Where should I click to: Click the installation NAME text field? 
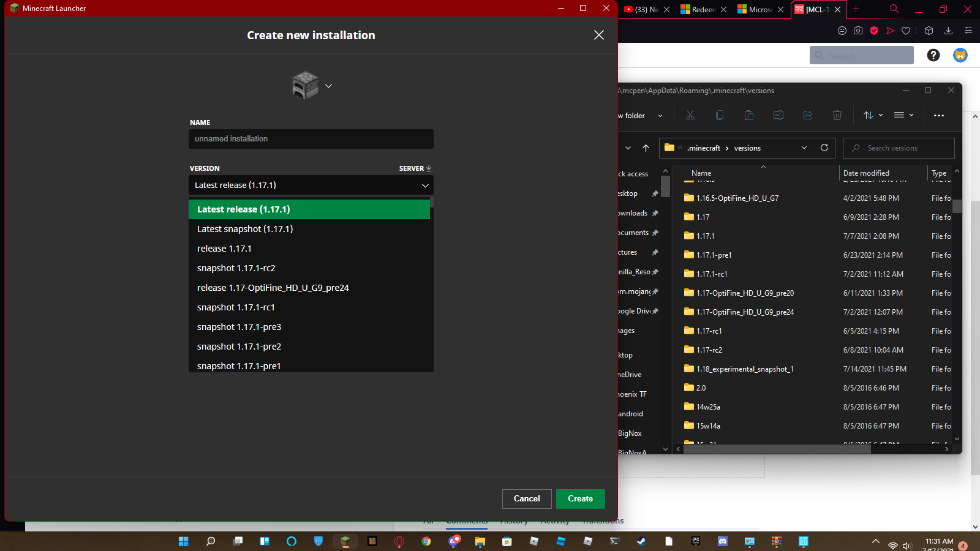click(x=311, y=139)
